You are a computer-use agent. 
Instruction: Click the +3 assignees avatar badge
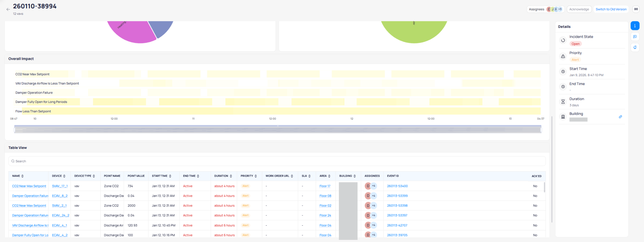[x=560, y=9]
